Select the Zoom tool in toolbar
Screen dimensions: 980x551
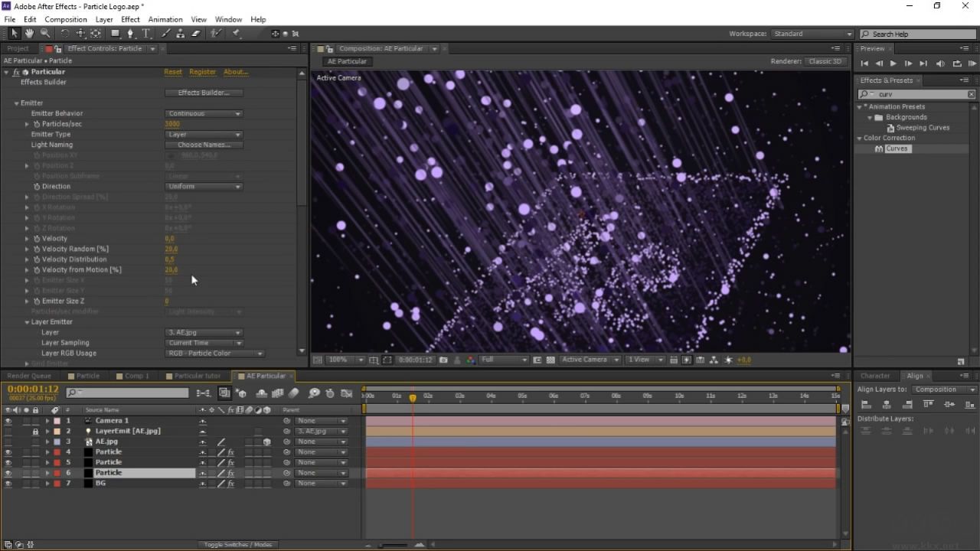click(45, 34)
